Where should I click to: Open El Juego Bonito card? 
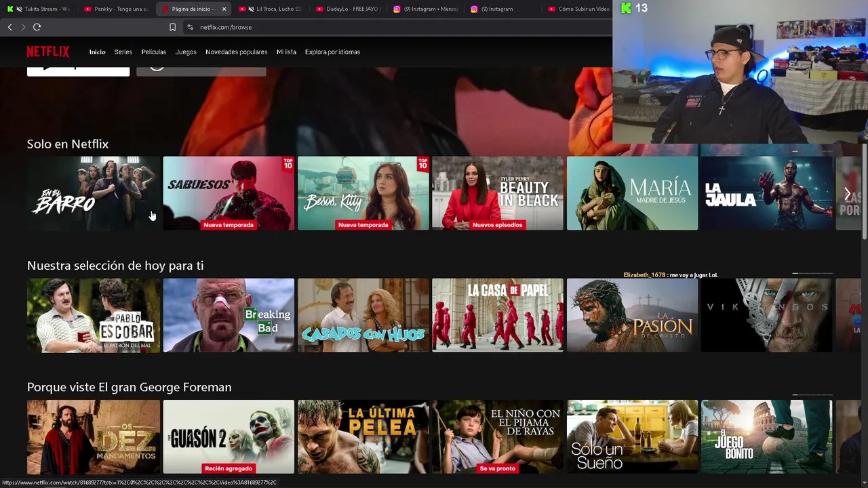click(x=766, y=436)
